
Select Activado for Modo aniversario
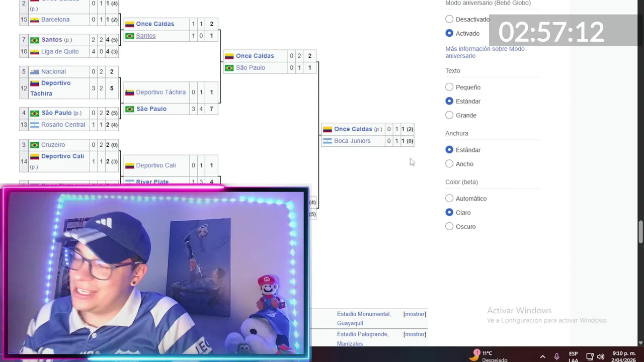(x=449, y=33)
